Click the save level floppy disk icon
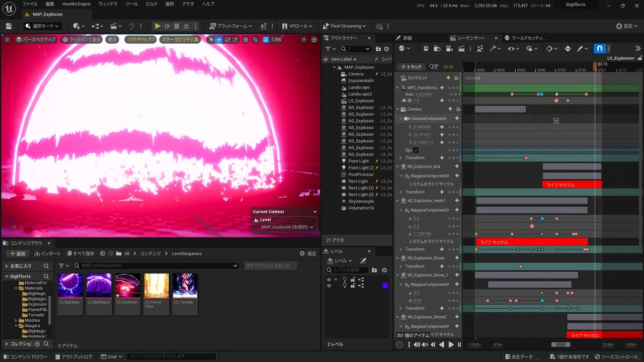 pyautogui.click(x=9, y=26)
